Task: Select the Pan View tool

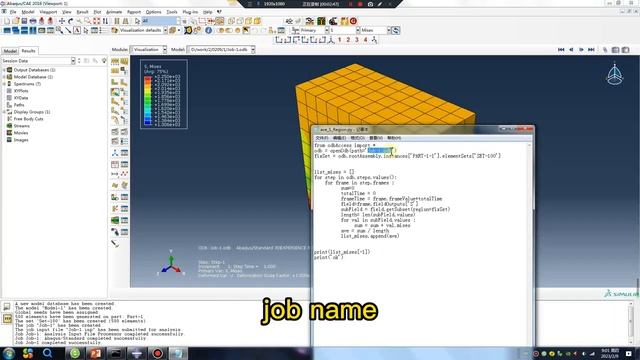Action: click(62, 21)
